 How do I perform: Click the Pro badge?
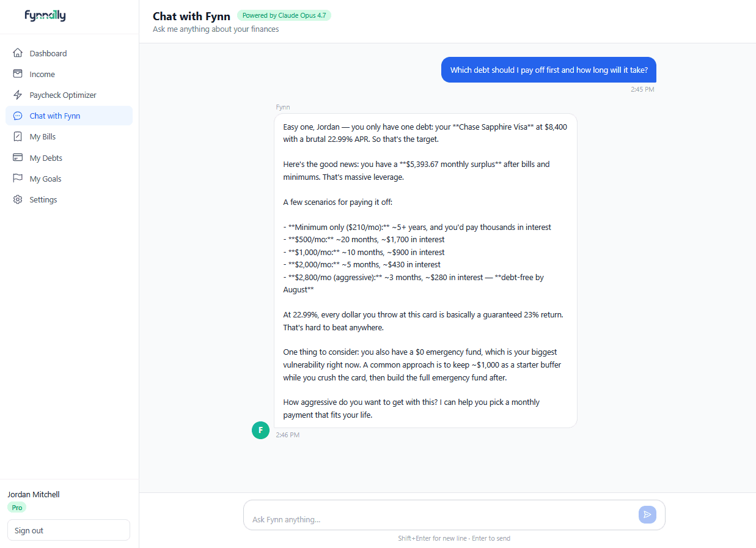17,507
